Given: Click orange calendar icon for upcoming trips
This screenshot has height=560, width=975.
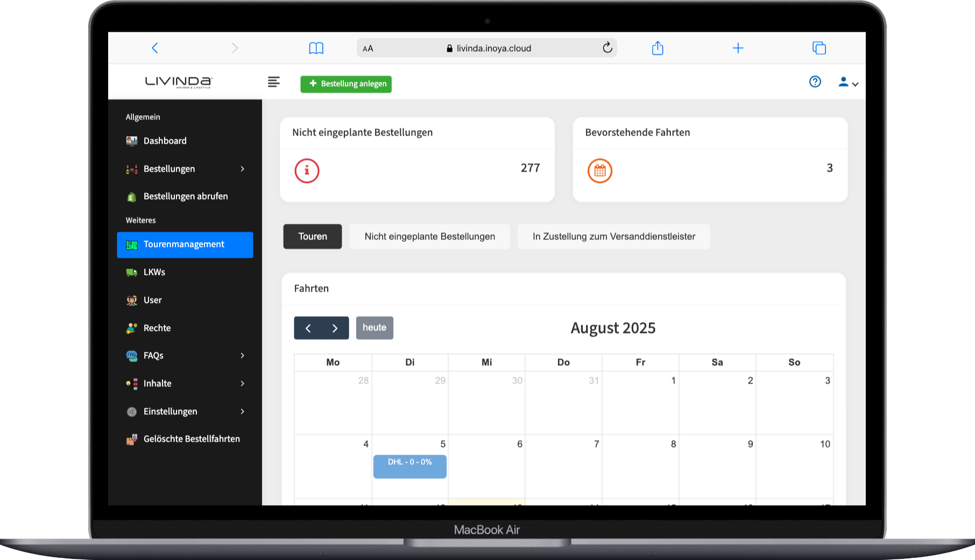Looking at the screenshot, I should pyautogui.click(x=600, y=171).
